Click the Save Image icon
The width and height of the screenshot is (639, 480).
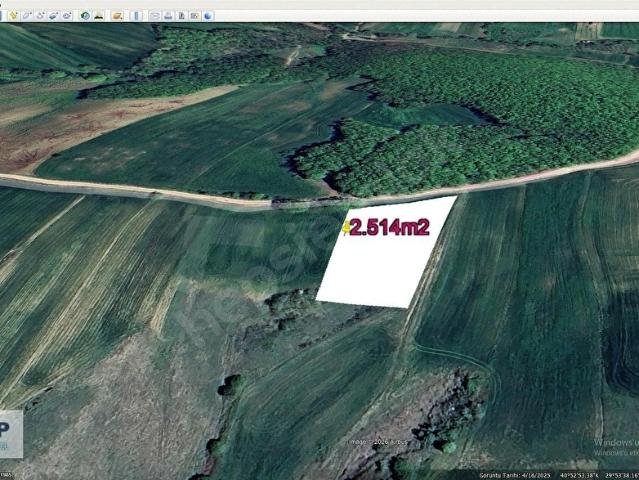click(182, 15)
